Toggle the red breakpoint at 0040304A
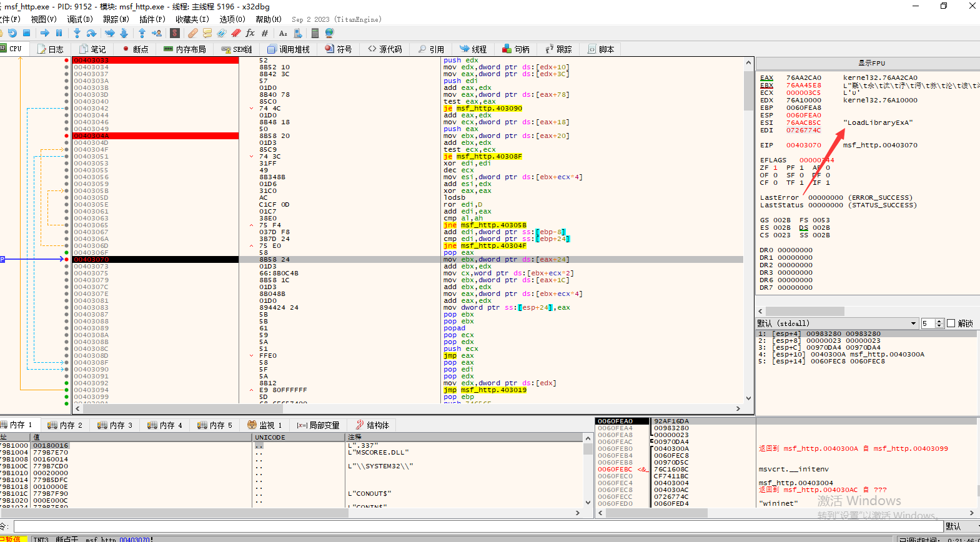The image size is (980, 542). point(67,135)
